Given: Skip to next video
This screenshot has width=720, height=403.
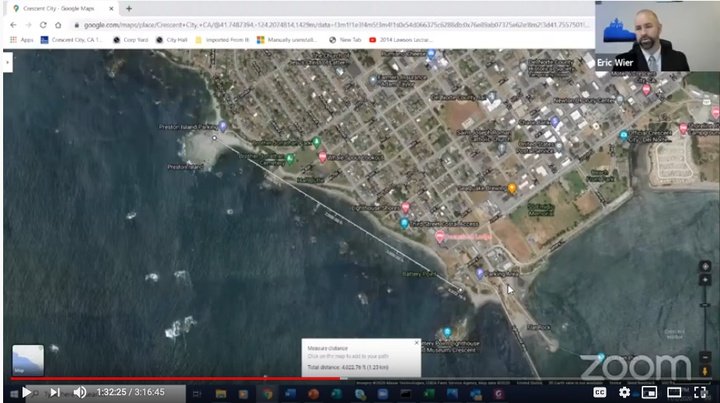Looking at the screenshot, I should click(55, 392).
